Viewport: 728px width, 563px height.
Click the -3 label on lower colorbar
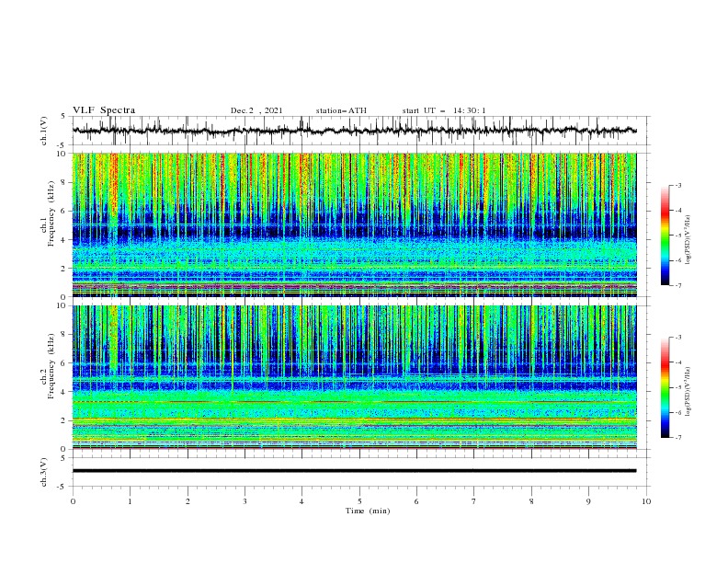tap(677, 338)
